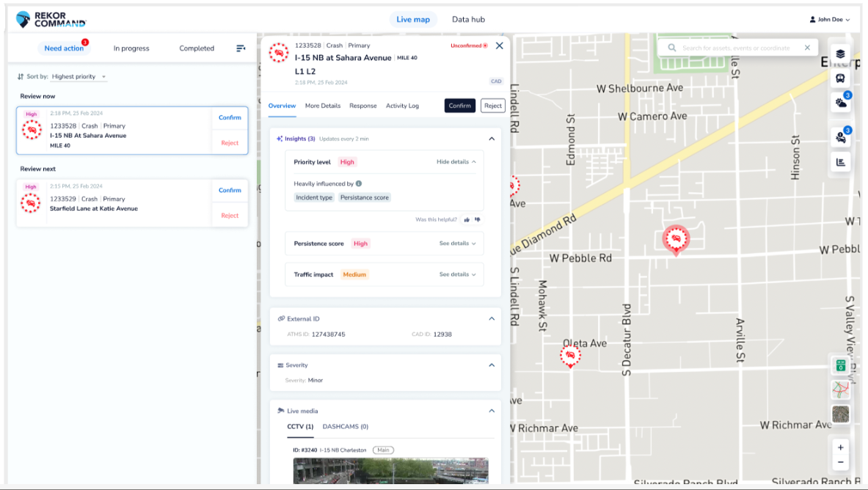Open the chart analytics icon on map toolbar
Screen dimensions: 868x490
click(x=840, y=162)
